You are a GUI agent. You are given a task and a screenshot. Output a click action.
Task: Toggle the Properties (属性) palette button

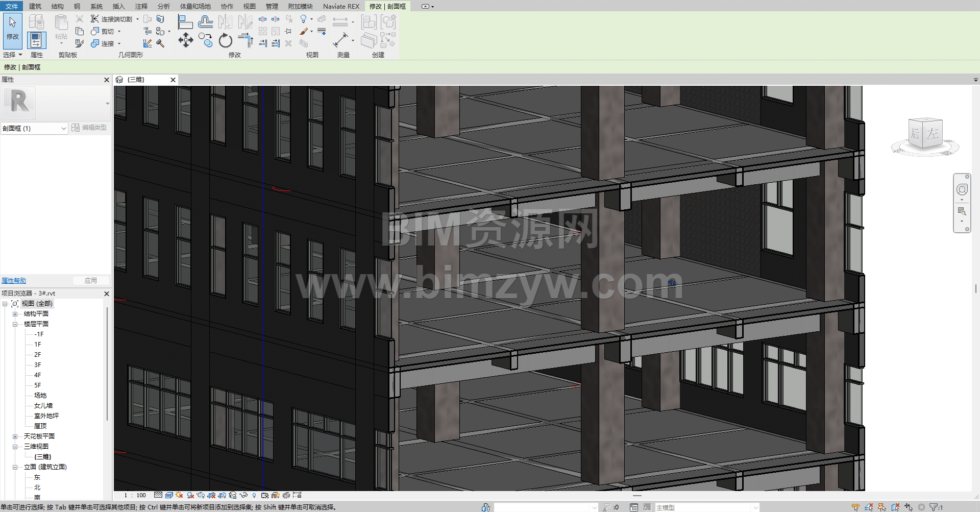click(x=36, y=40)
